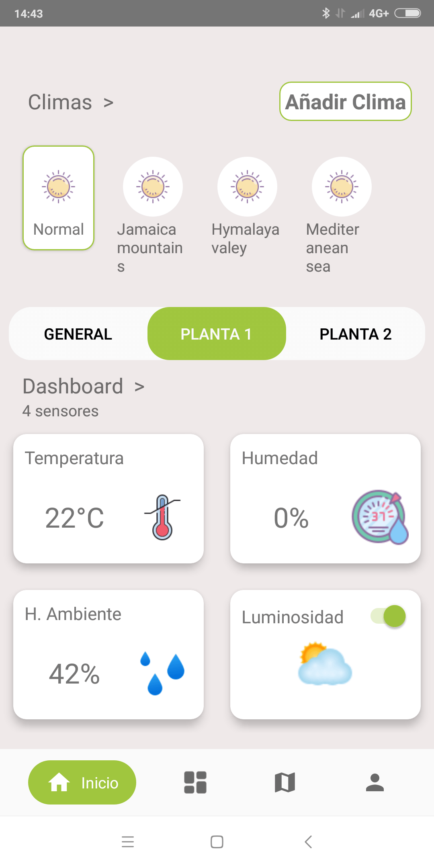The height and width of the screenshot is (868, 434).
Task: Tap the Inicio home button
Action: point(82,782)
